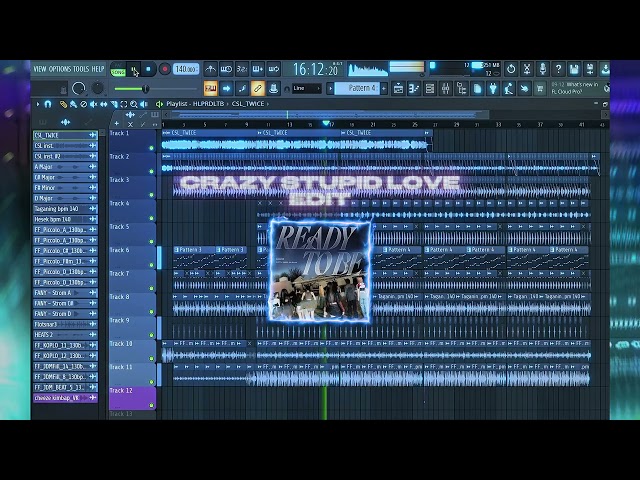This screenshot has width=640, height=480.
Task: Adjust the main volume slider handle
Action: click(146, 89)
